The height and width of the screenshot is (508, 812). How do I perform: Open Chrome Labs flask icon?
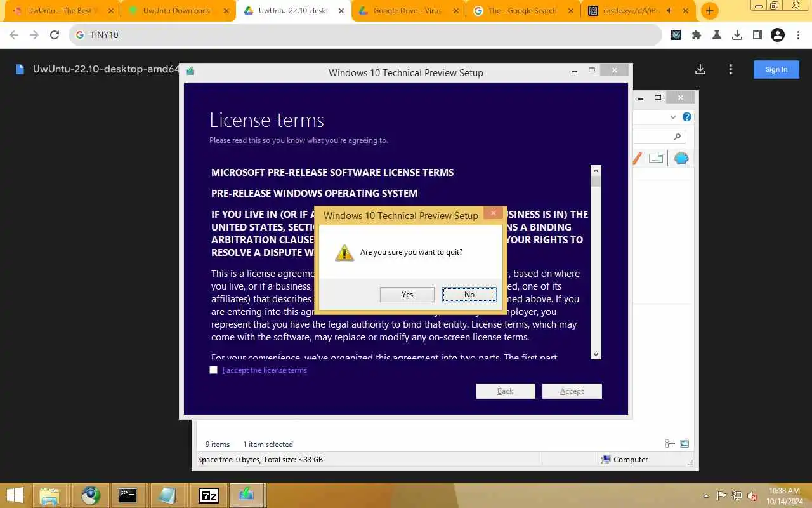(717, 35)
